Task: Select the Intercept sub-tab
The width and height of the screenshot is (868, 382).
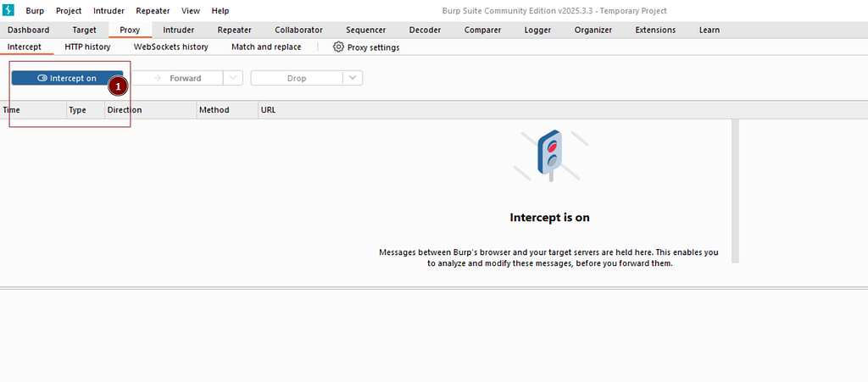Action: pyautogui.click(x=25, y=47)
